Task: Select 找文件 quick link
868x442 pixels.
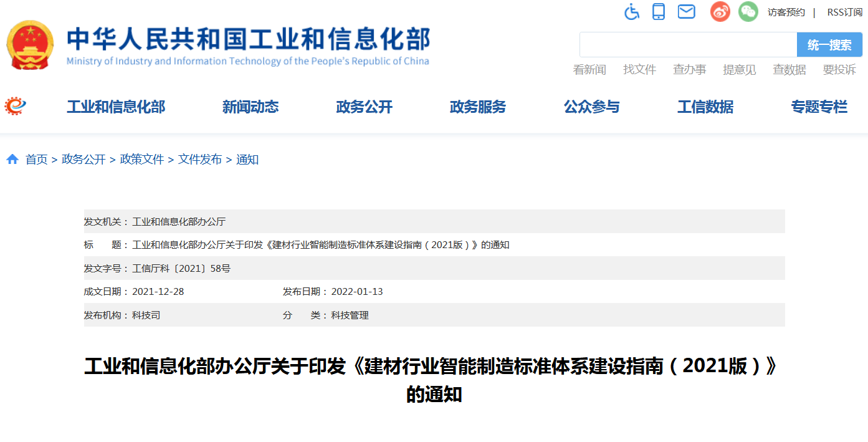Action: [x=640, y=70]
